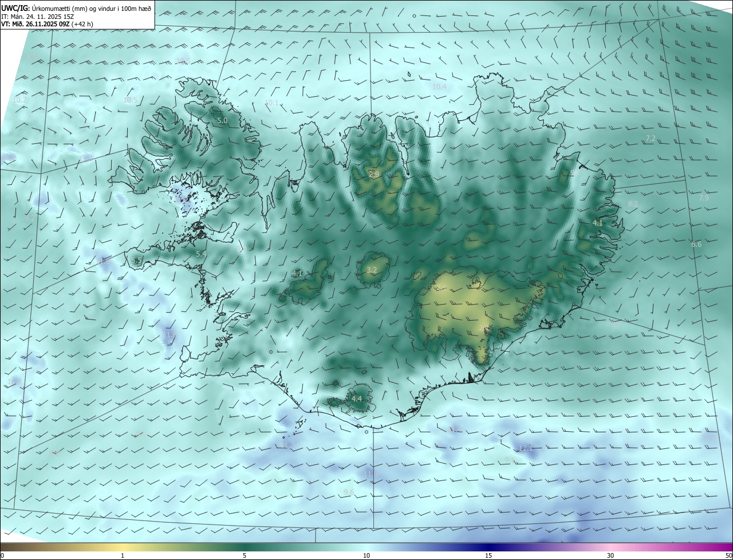Click the 5.4 value label
This screenshot has width=733, height=560.
(x=201, y=254)
